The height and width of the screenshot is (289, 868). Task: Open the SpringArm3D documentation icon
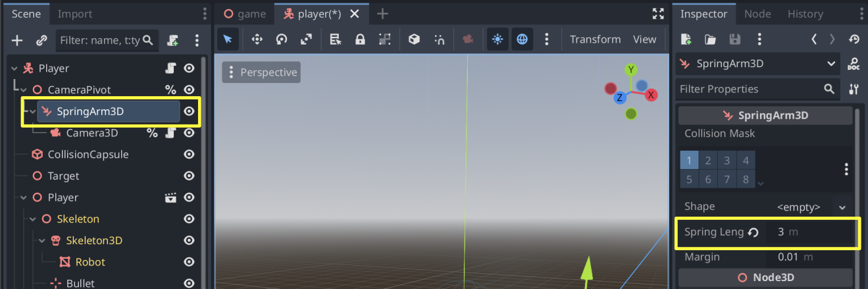coord(854,64)
